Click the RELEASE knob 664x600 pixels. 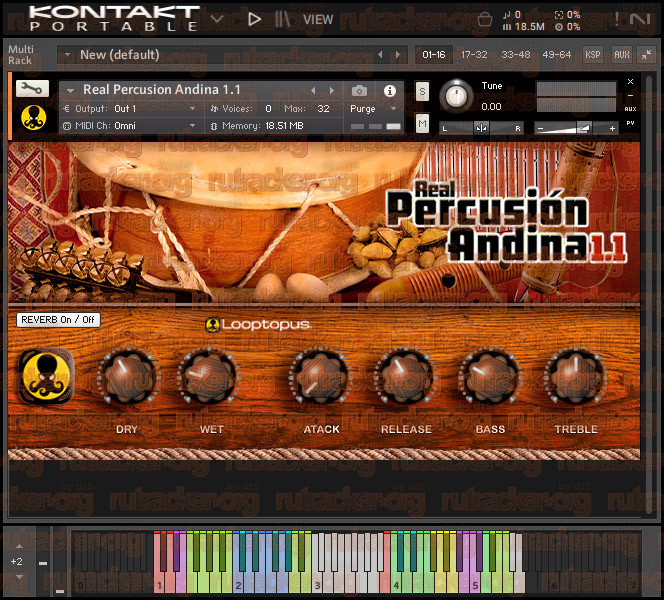[405, 377]
